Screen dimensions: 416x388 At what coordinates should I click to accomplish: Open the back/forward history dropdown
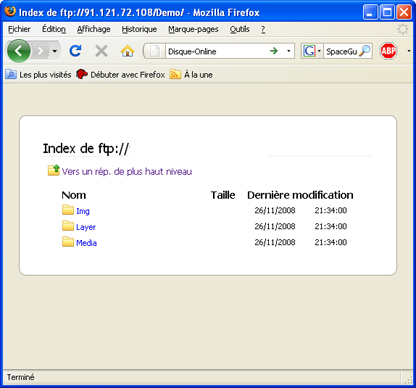(x=55, y=51)
